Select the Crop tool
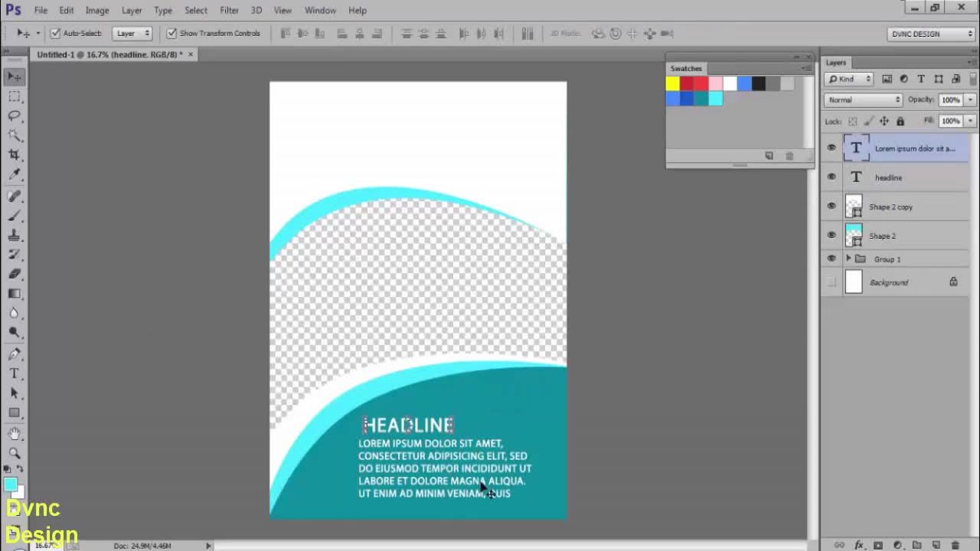980x551 pixels. click(14, 155)
